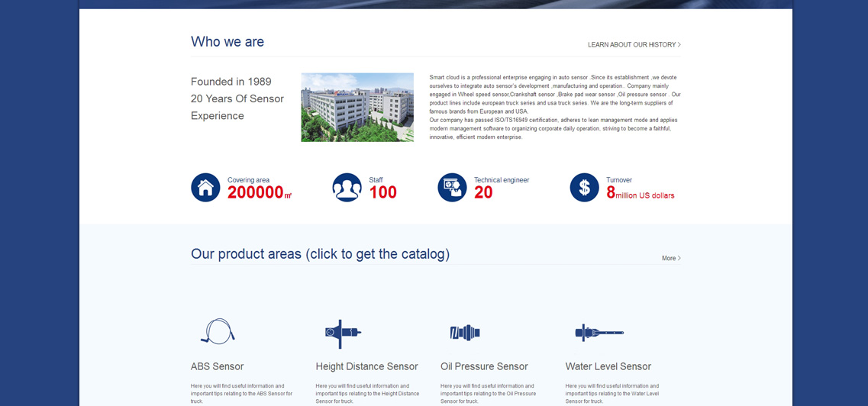Open the ABS Sensor cable icon
The image size is (868, 406).
pos(218,331)
